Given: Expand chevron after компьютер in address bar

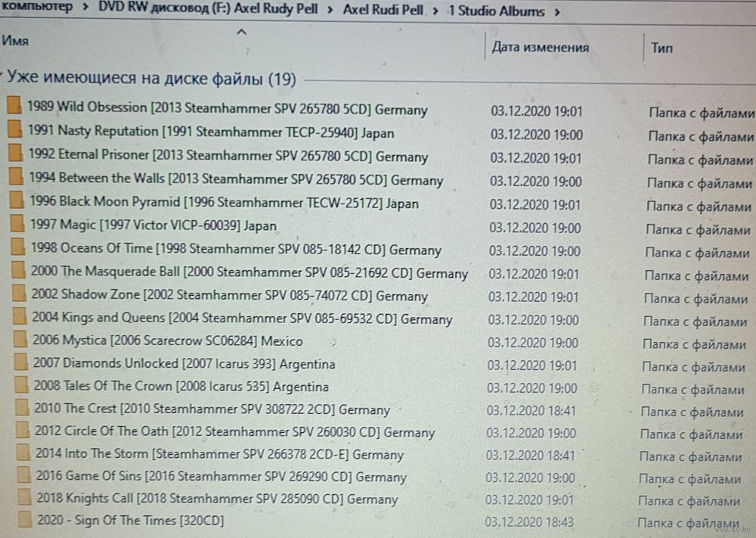Looking at the screenshot, I should (85, 8).
